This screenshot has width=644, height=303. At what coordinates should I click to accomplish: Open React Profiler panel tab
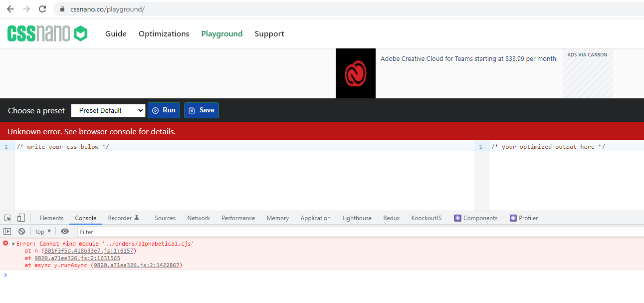pyautogui.click(x=524, y=218)
